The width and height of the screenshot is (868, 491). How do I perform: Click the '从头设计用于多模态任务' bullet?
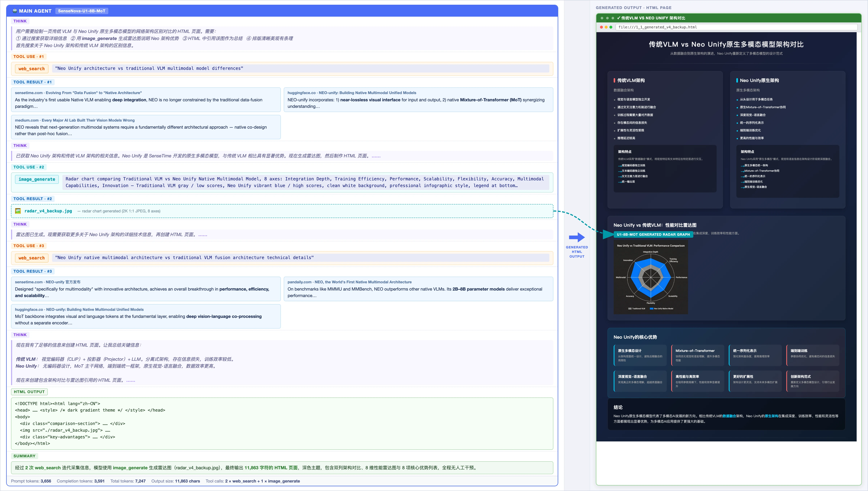pyautogui.click(x=756, y=100)
